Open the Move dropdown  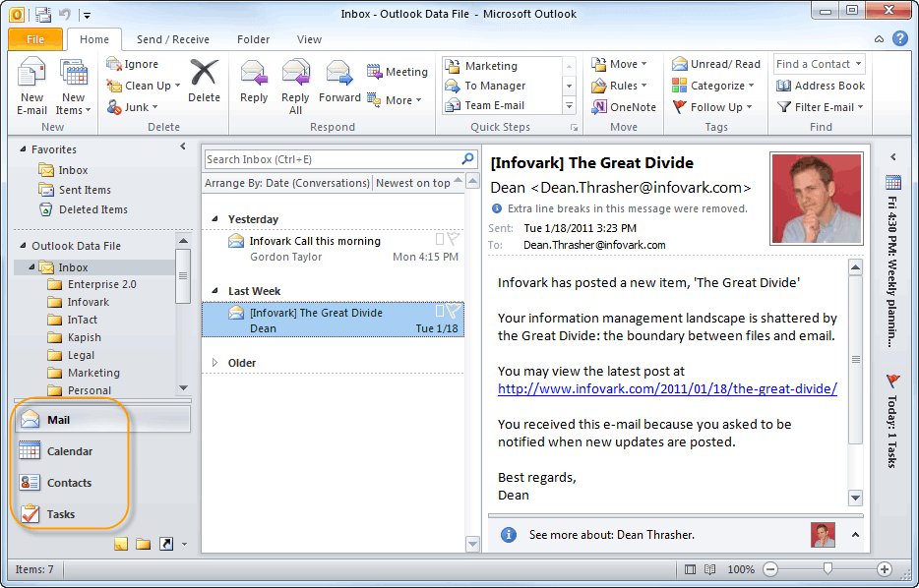tap(619, 64)
